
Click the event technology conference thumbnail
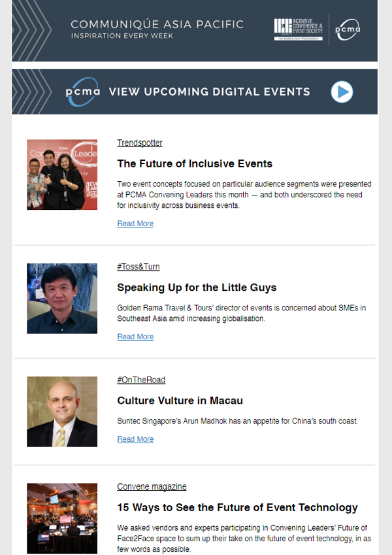(62, 518)
